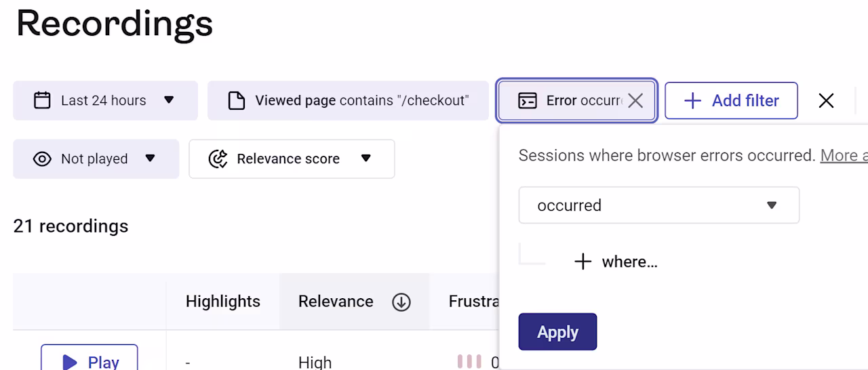Click the console error icon
The image size is (868, 370).
click(x=527, y=100)
